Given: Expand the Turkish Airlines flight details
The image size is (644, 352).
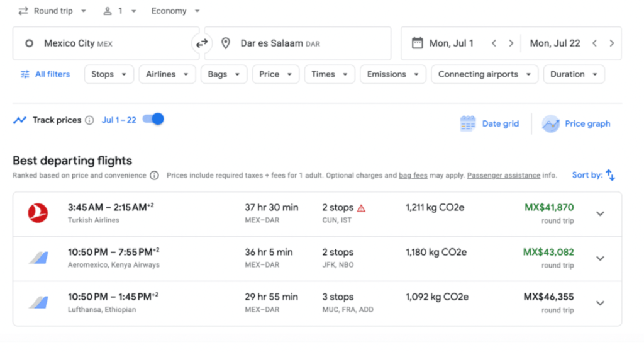Looking at the screenshot, I should click(x=600, y=213).
